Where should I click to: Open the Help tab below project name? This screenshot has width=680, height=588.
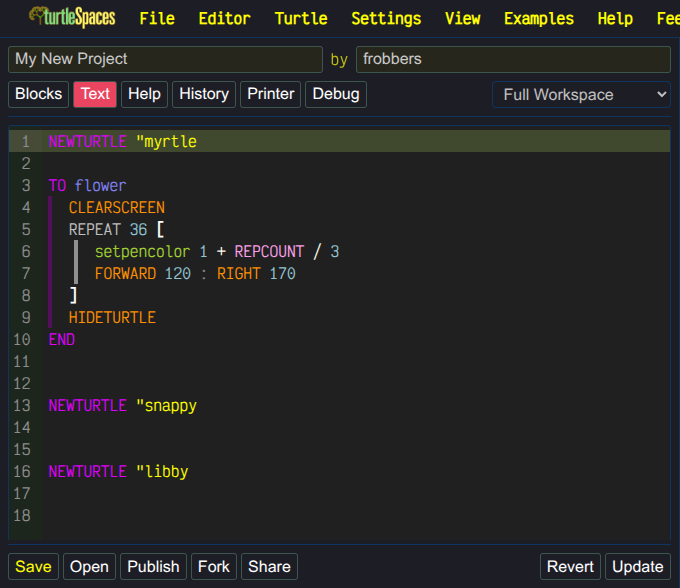144,94
